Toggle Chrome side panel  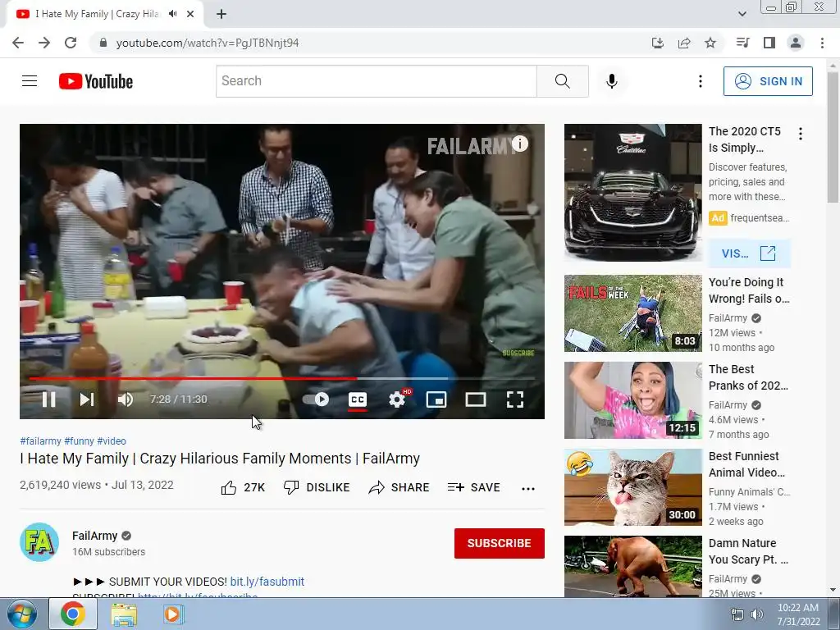coord(769,43)
